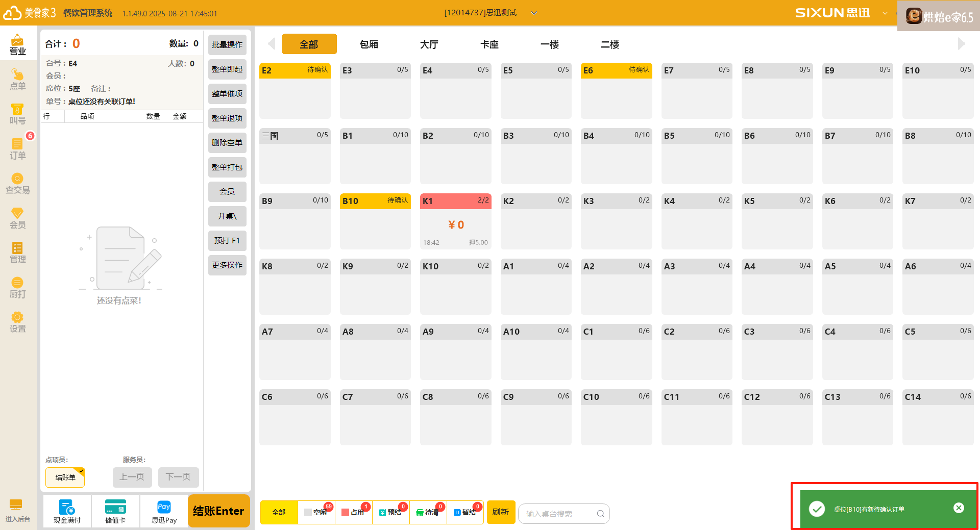Go to previous area tabs with left arrow
This screenshot has height=530, width=980.
point(272,44)
